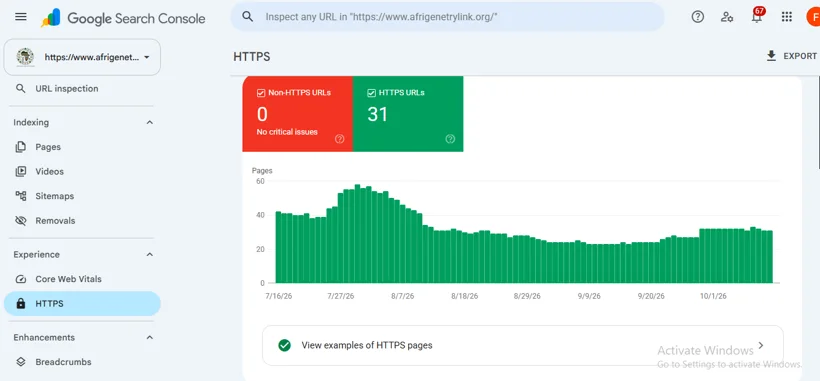Click the 10/1/26 axis date label
Viewport: 820px width, 381px height.
[713, 296]
